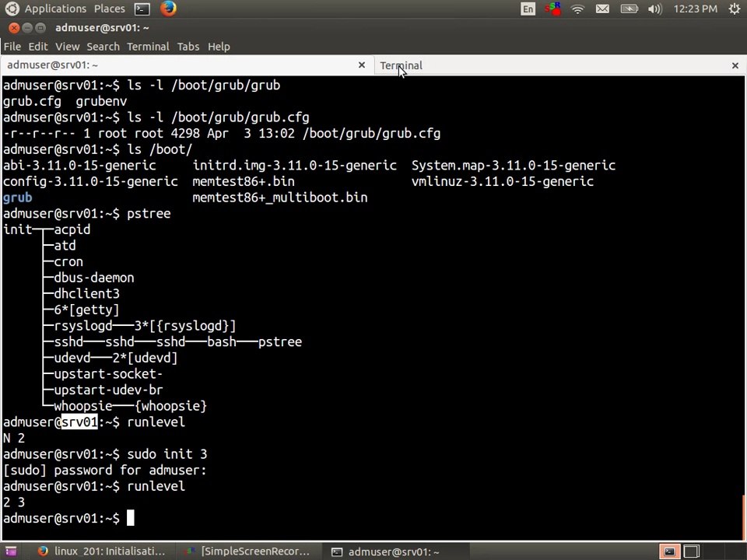Click vmlinuz-3.11.0-15-generic file name
Viewport: 747px width, 560px height.
(503, 181)
